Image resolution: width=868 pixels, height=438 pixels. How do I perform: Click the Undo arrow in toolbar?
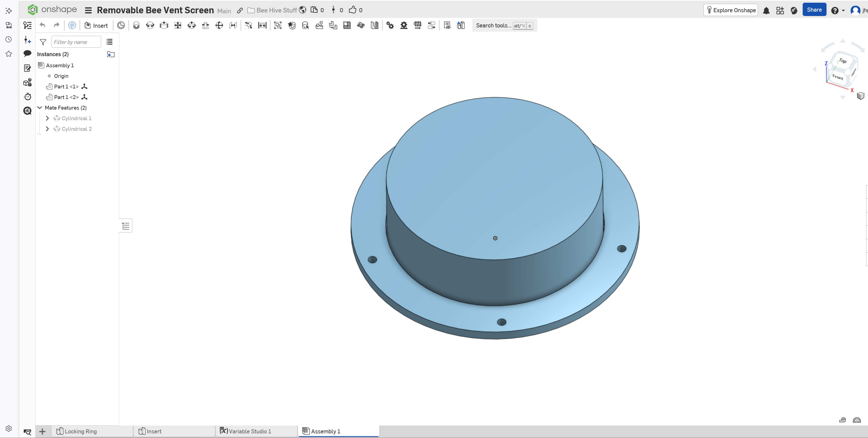tap(43, 25)
